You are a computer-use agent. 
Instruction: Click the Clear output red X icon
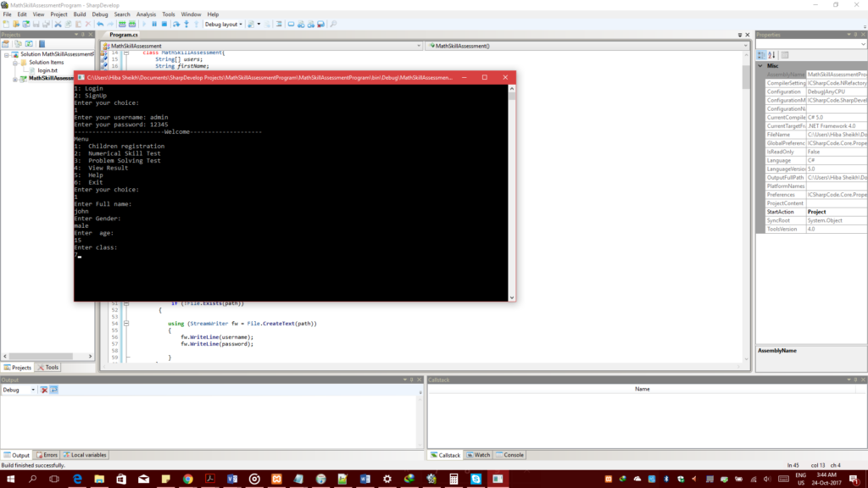(44, 390)
